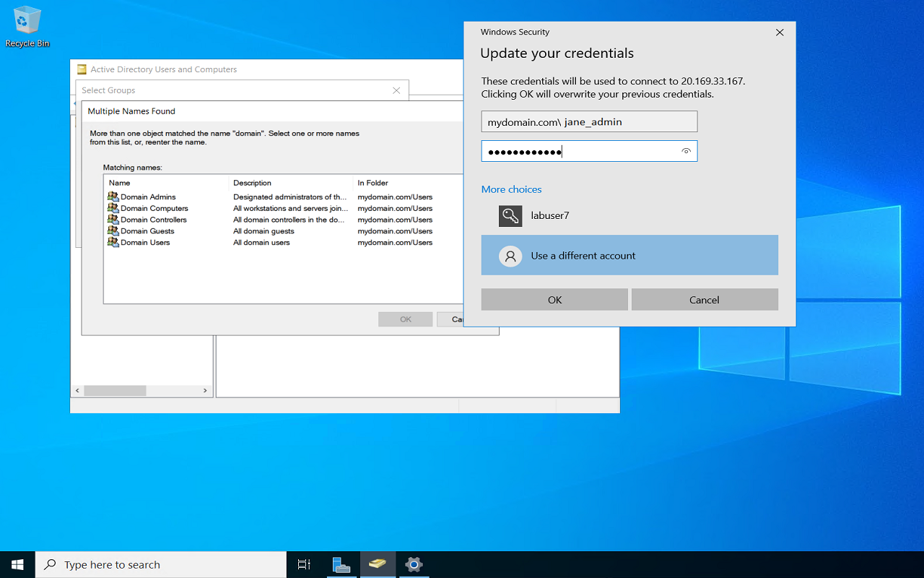Click the More choices link

[512, 189]
